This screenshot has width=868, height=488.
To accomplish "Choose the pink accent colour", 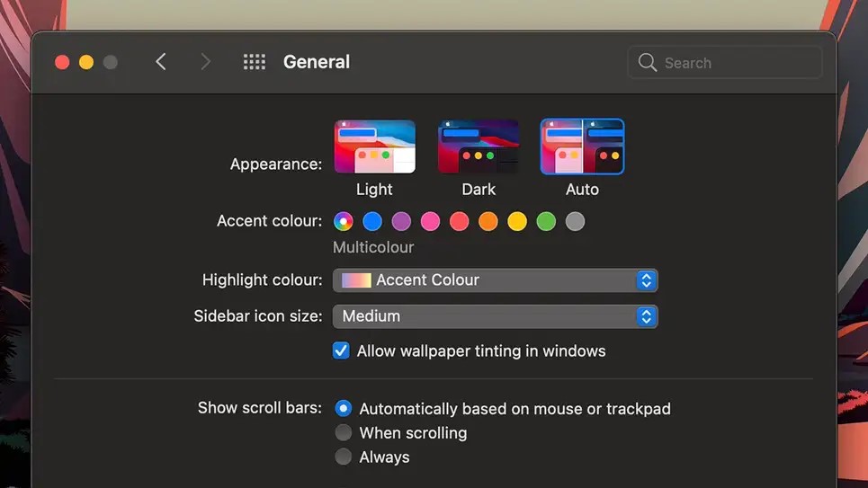I will pos(430,221).
